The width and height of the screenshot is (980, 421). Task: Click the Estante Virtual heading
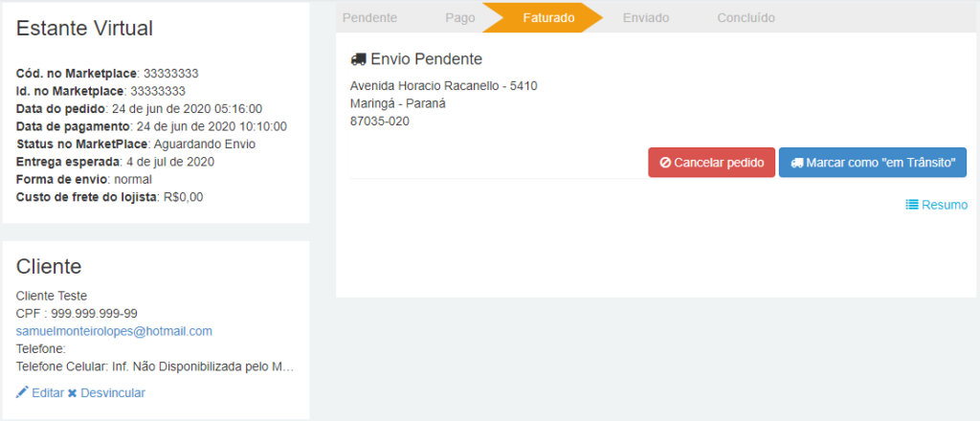coord(84,28)
